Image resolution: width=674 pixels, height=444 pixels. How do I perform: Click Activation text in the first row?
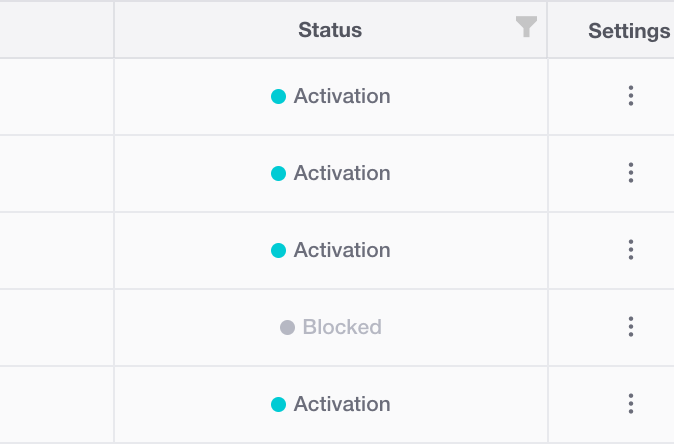tap(342, 96)
